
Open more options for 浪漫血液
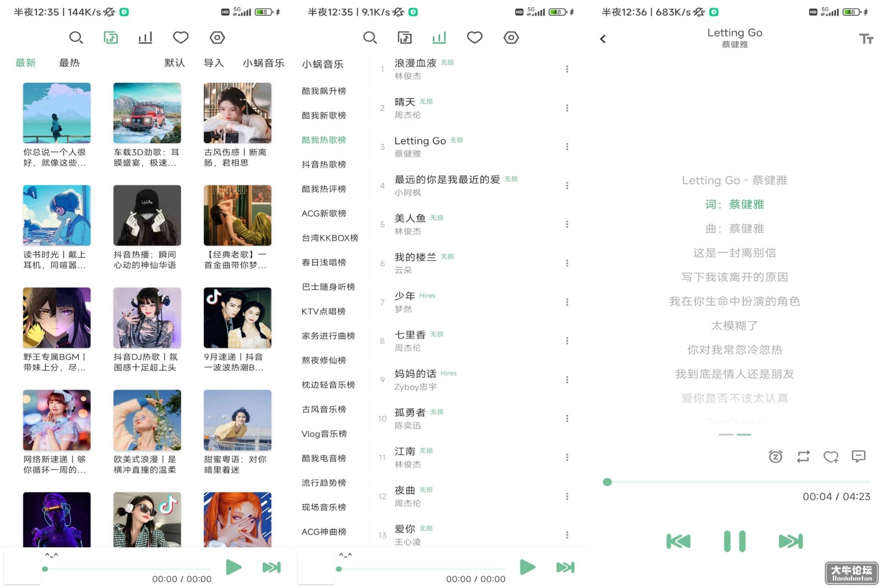[x=567, y=69]
